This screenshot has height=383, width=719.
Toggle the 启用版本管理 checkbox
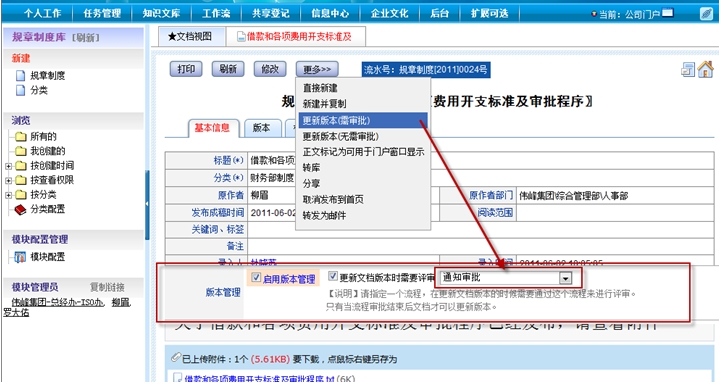tap(256, 277)
